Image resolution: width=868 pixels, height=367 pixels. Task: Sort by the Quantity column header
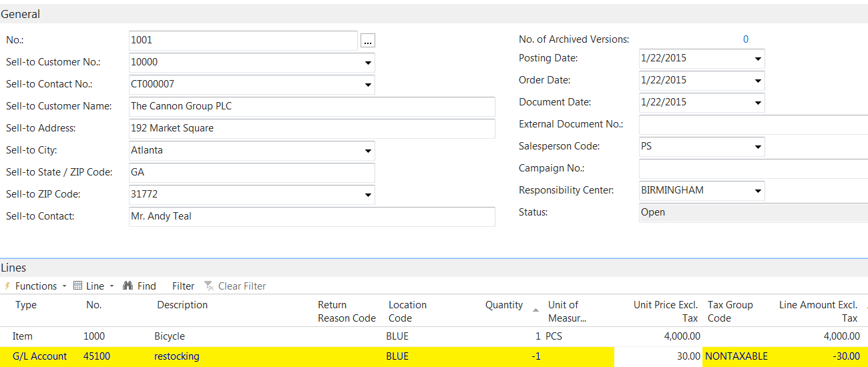503,305
